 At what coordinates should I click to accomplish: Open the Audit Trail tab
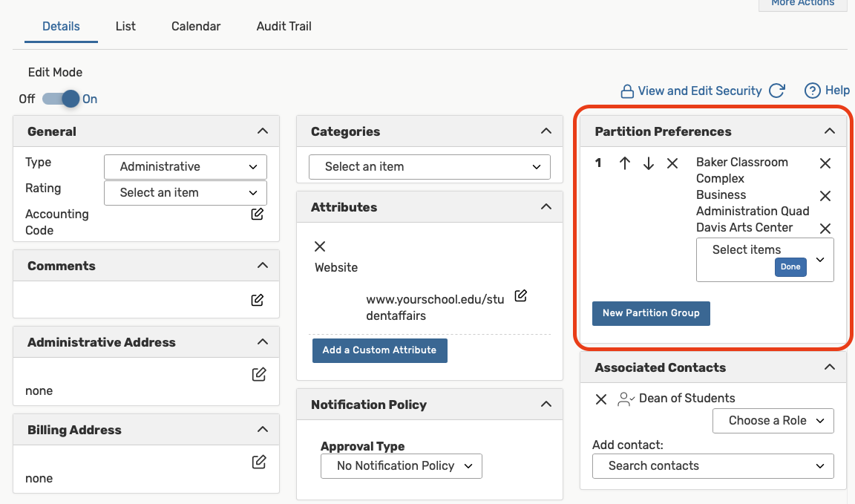pyautogui.click(x=284, y=26)
